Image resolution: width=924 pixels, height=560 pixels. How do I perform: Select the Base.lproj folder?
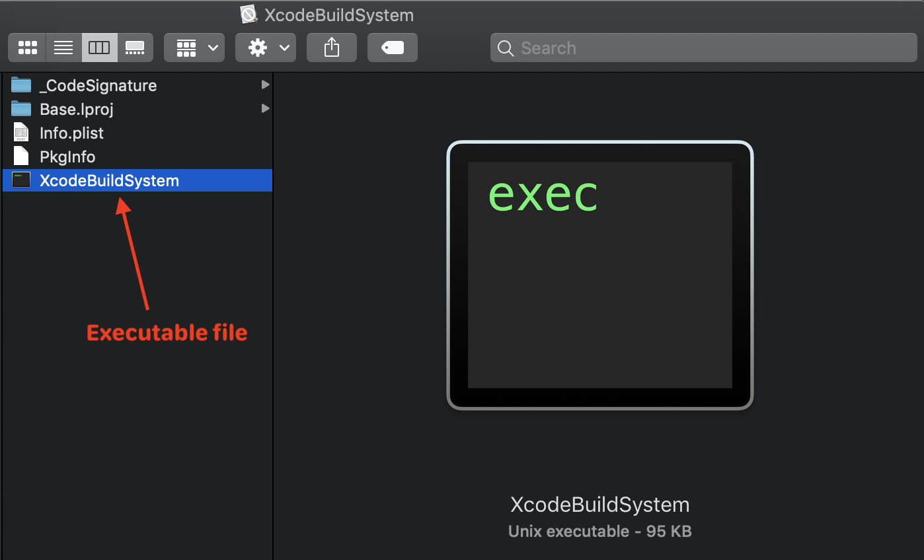[x=137, y=109]
